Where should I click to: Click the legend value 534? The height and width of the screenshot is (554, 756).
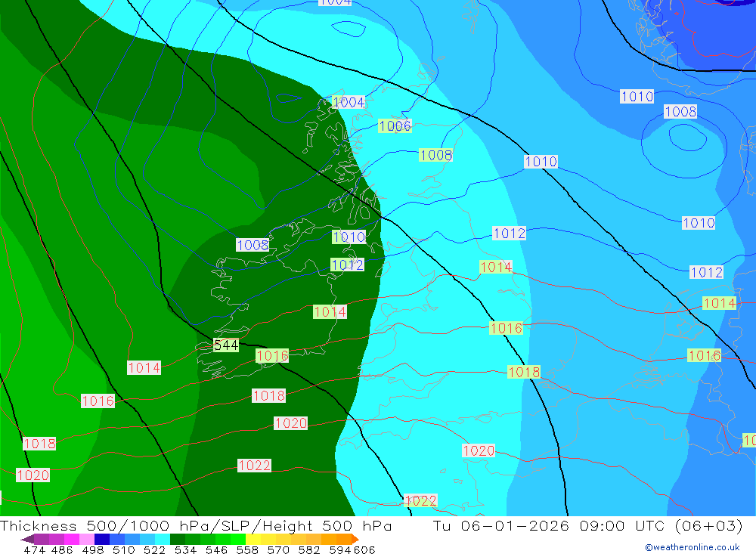click(x=185, y=549)
